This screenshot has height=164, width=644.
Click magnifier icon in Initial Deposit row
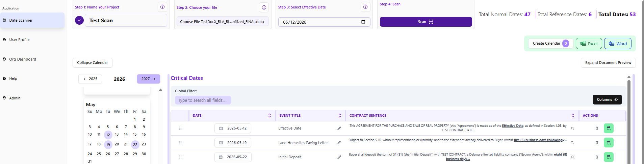tap(572, 157)
